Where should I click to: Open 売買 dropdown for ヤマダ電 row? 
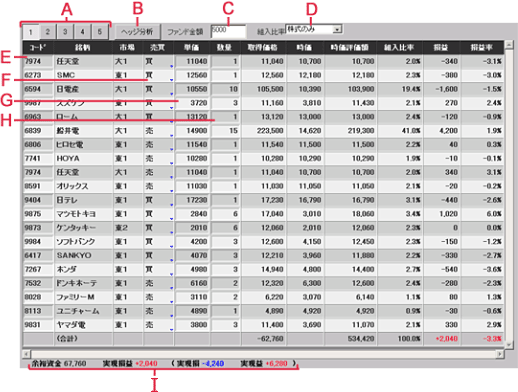pos(172,330)
